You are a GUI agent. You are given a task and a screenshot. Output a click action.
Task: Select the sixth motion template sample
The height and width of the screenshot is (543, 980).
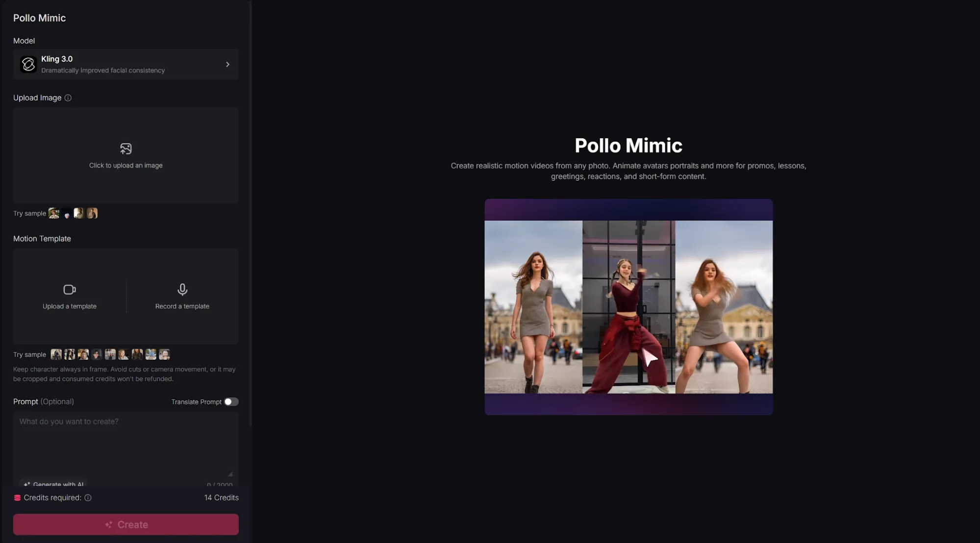pos(124,354)
